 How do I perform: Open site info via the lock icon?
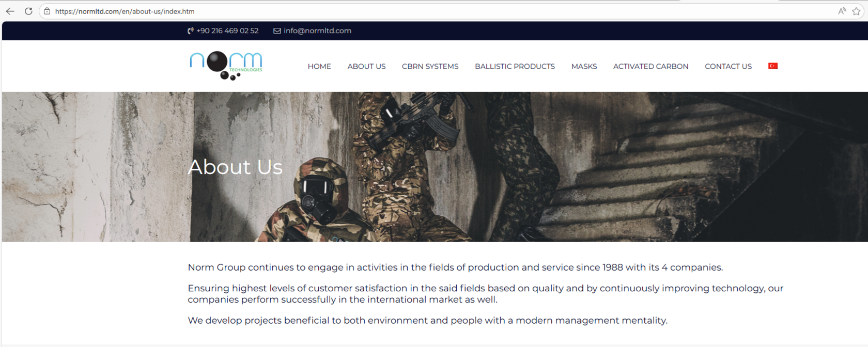coord(47,11)
